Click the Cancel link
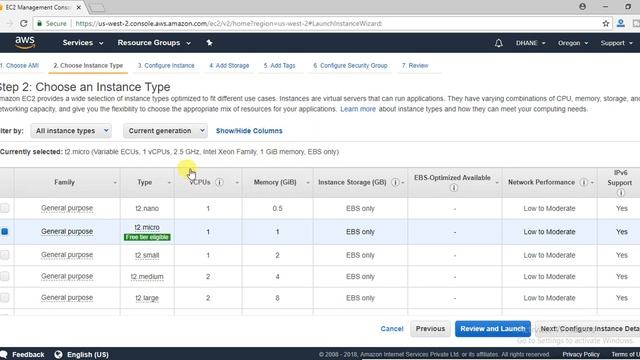This screenshot has width=640, height=360. coord(392,329)
